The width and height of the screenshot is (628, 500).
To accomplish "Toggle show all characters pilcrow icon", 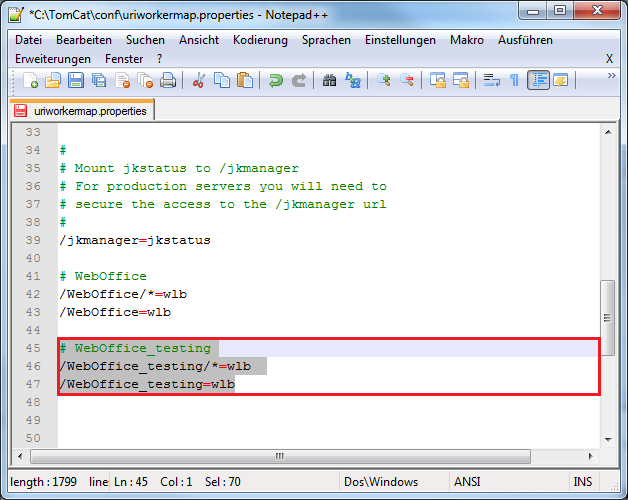I will pyautogui.click(x=515, y=80).
